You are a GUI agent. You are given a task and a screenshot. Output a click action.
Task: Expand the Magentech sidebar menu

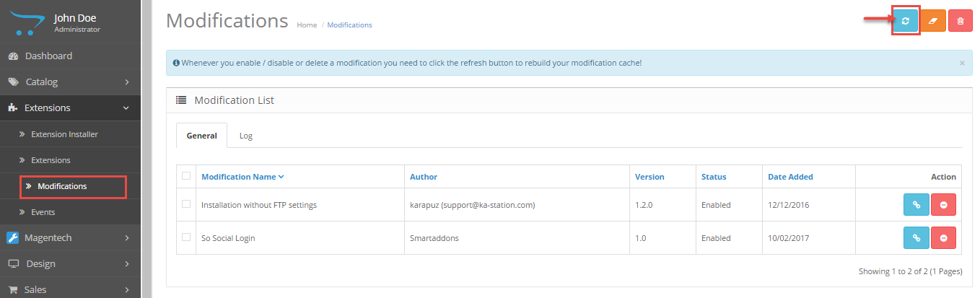tap(70, 238)
